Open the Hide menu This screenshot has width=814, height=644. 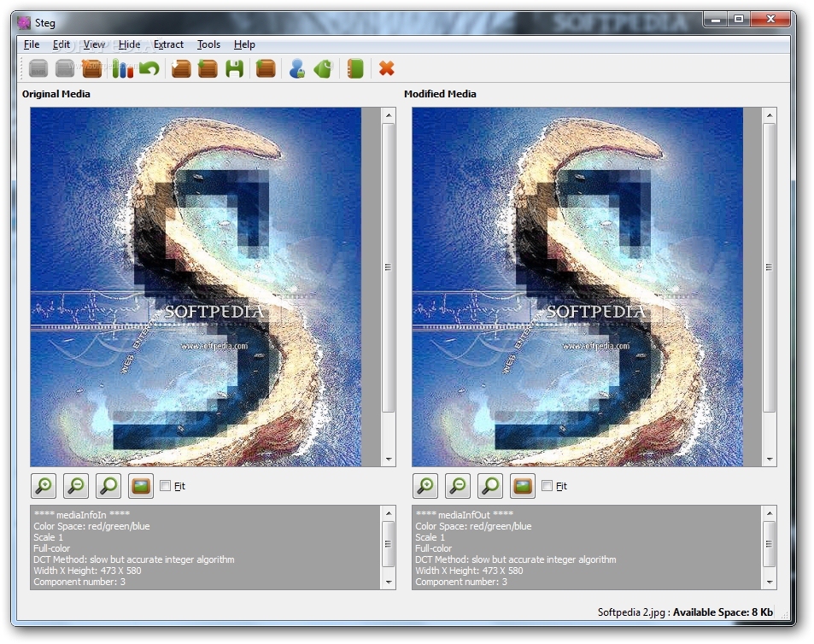[x=129, y=44]
